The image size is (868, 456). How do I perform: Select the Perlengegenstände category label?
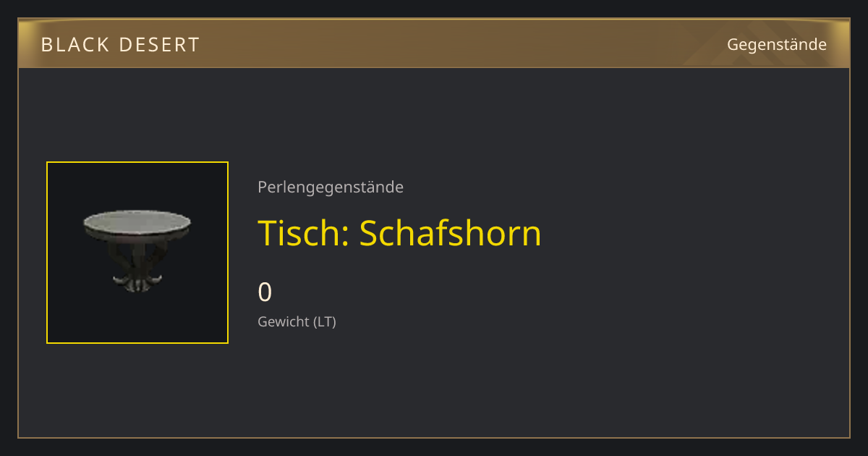pyautogui.click(x=331, y=187)
